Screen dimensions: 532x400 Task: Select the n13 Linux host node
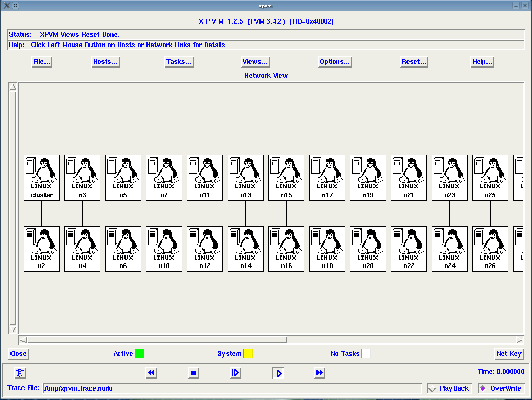click(x=245, y=177)
